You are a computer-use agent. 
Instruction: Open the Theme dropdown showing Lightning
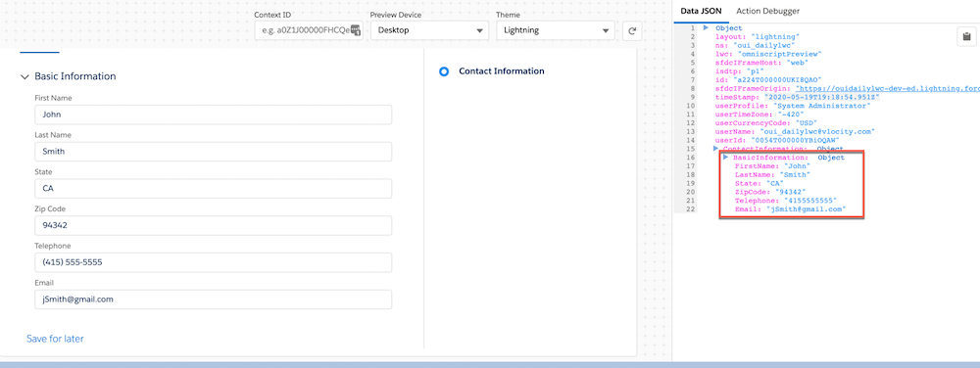point(556,30)
